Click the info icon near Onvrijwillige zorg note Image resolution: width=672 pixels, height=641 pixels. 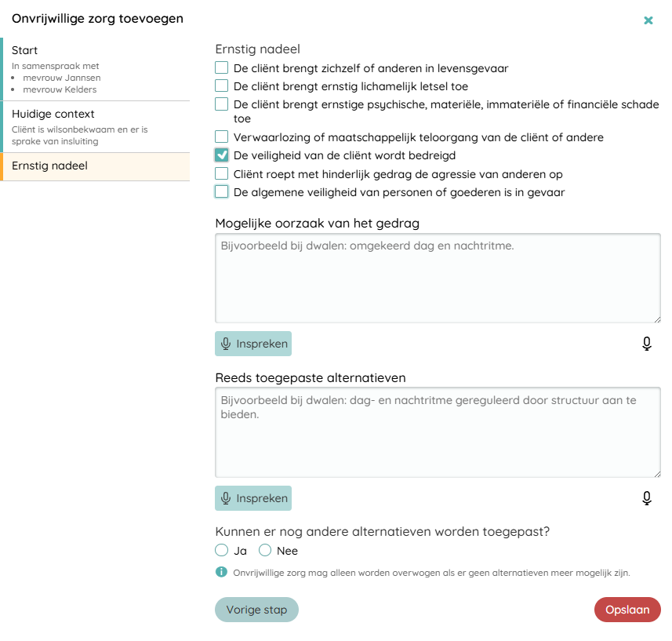[221, 572]
